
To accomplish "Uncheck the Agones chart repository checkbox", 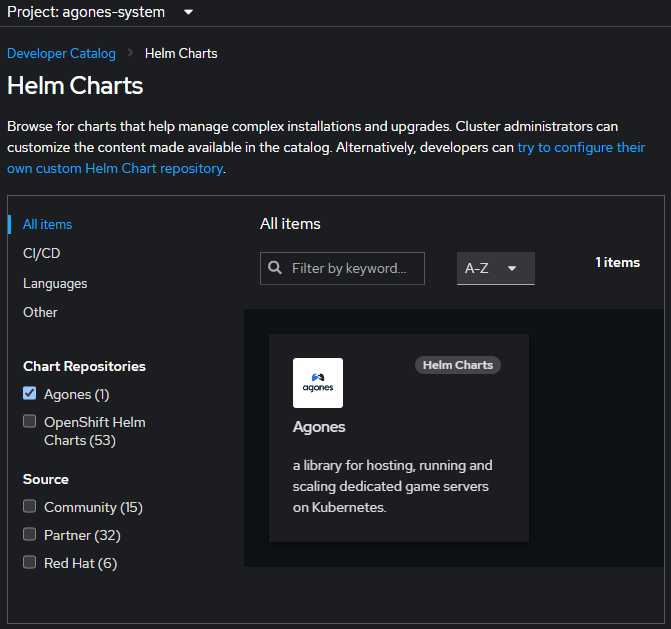I will [30, 394].
